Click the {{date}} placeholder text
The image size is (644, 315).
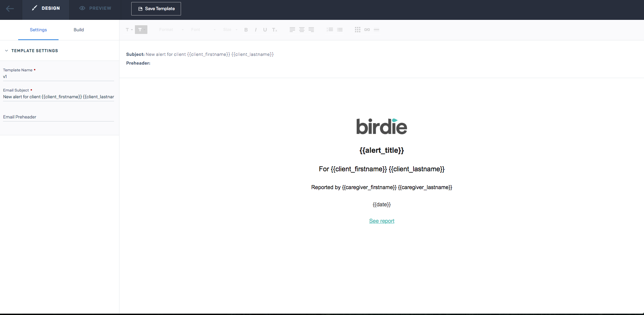(382, 205)
